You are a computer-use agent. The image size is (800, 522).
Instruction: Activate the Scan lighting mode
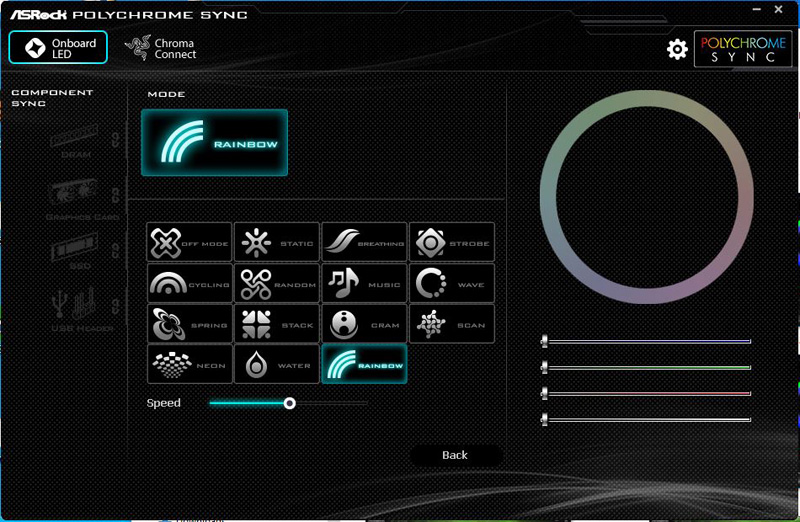pos(452,324)
